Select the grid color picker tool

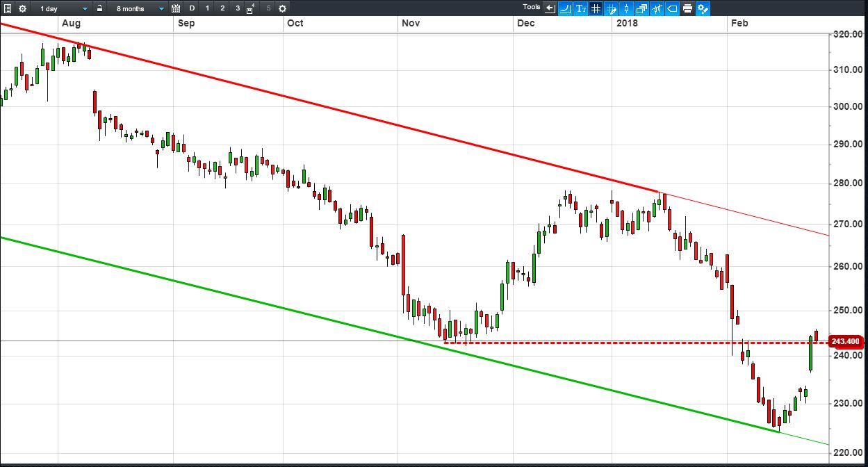(x=611, y=8)
